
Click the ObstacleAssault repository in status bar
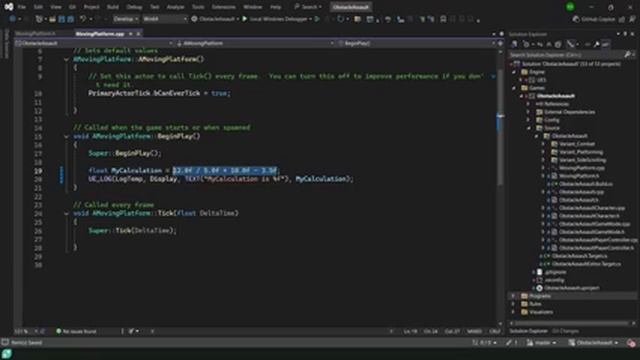(593, 342)
